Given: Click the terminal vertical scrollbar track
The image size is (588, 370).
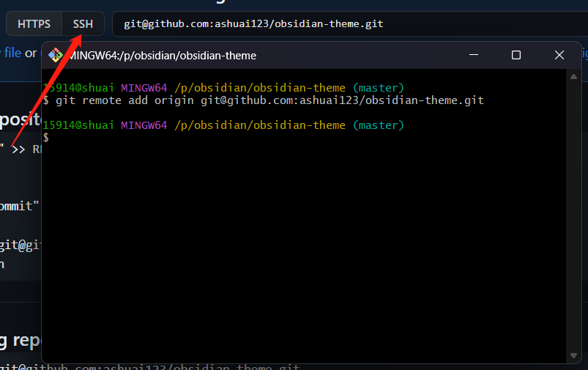Looking at the screenshot, I should pyautogui.click(x=575, y=220).
